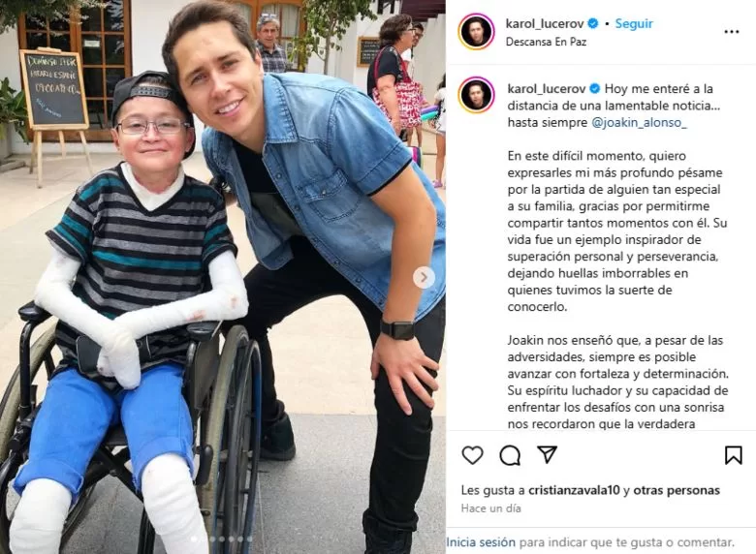Image resolution: width=756 pixels, height=554 pixels.
Task: Click the Inicia sesión login link
Action: pos(481,542)
